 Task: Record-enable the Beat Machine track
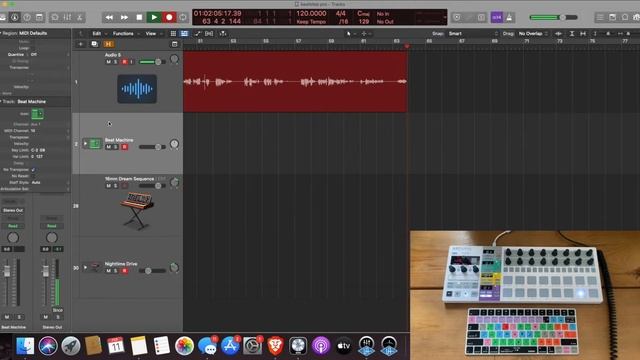[124, 147]
